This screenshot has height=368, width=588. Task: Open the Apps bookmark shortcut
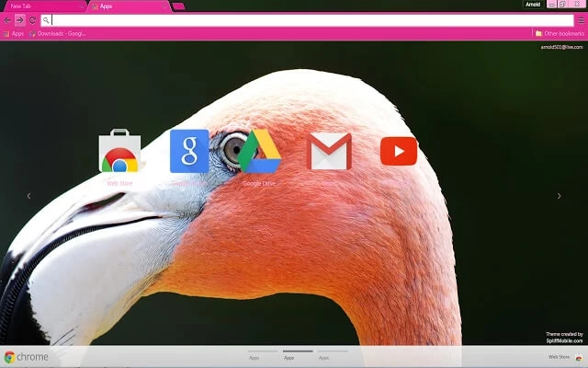coord(14,33)
